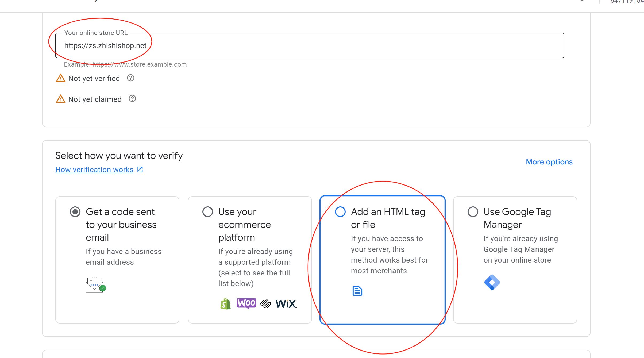The height and width of the screenshot is (358, 644).
Task: Click 'method works best for most merchants' description
Action: [x=390, y=265]
